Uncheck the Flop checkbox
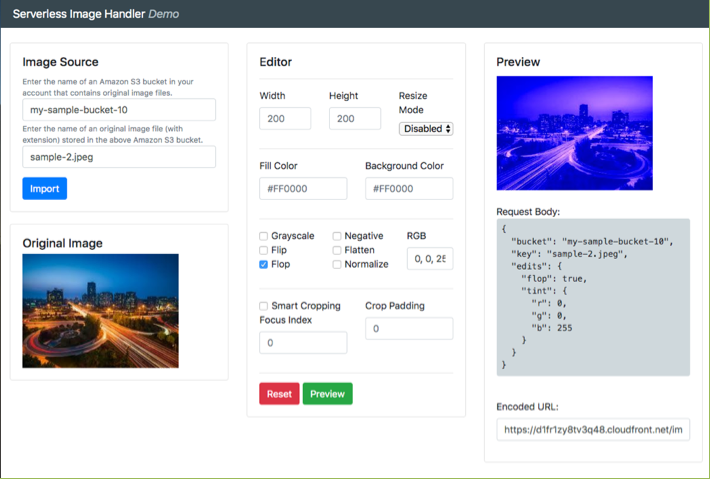 coord(264,265)
